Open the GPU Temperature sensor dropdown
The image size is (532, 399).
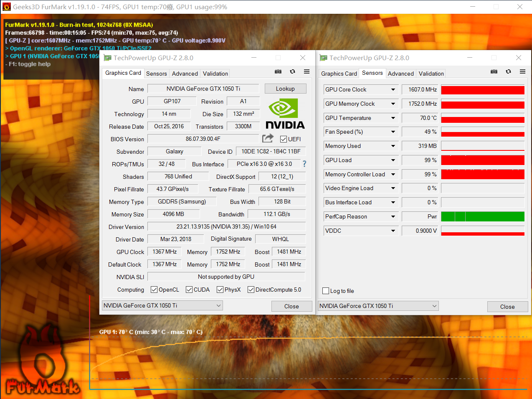point(393,118)
